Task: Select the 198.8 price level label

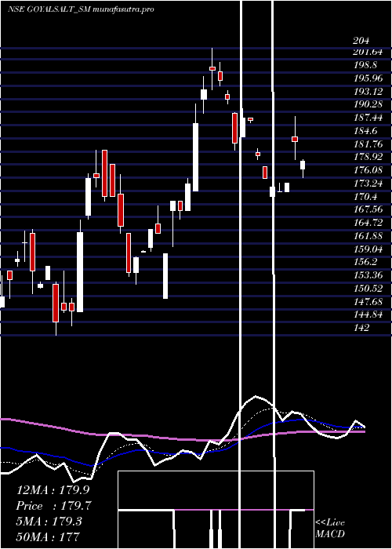Action: click(x=365, y=65)
